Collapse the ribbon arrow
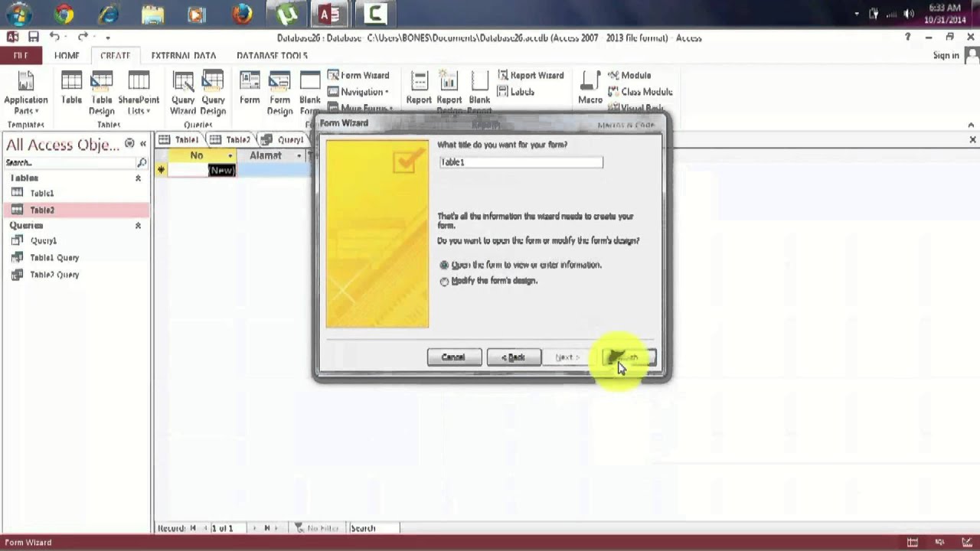 point(971,125)
